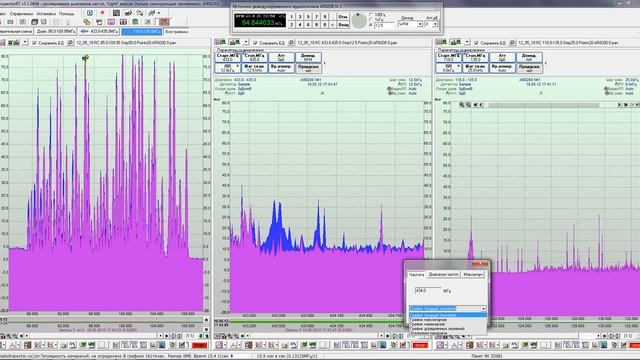This screenshot has width=640, height=360.
Task: Open the Установки menu
Action: 46,13
